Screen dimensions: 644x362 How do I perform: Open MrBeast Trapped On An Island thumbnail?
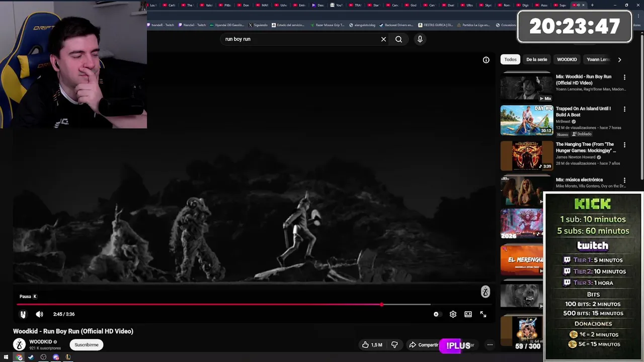pos(526,120)
